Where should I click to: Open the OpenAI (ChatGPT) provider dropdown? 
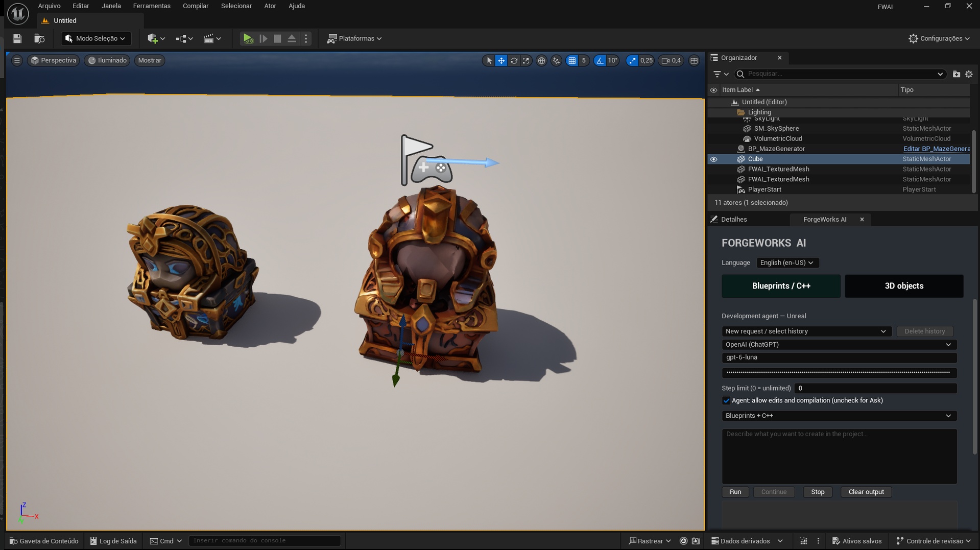(x=839, y=345)
